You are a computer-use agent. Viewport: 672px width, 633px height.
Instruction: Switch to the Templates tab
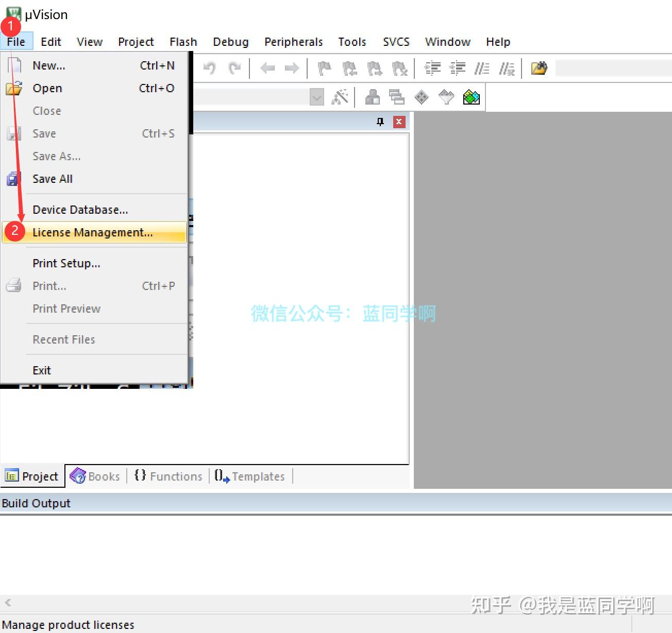pyautogui.click(x=250, y=476)
